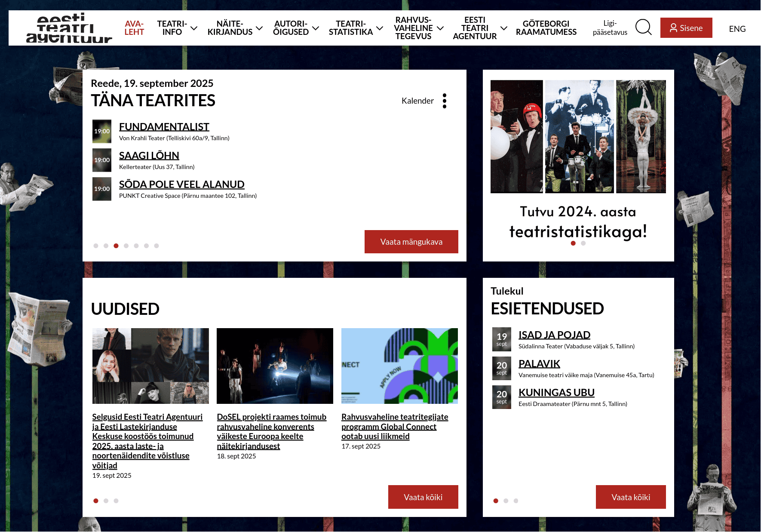Expand the Näitekirjandus menu chevron
This screenshot has height=532, width=761.
point(259,28)
